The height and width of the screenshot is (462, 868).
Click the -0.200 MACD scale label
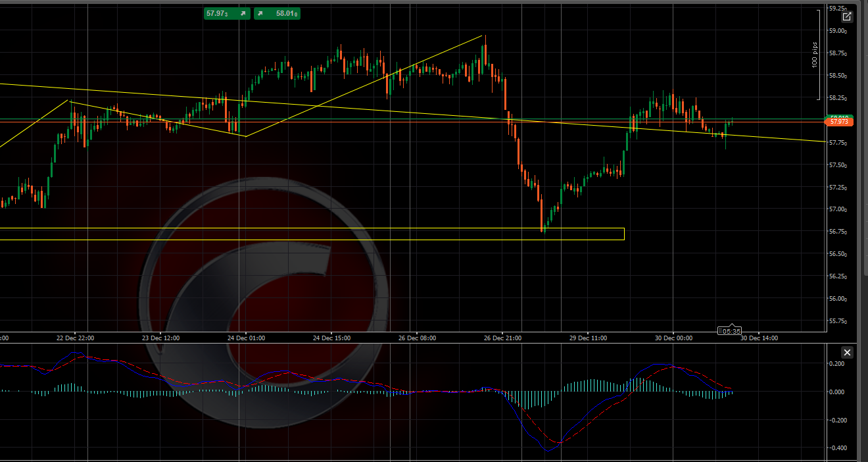tap(838, 420)
